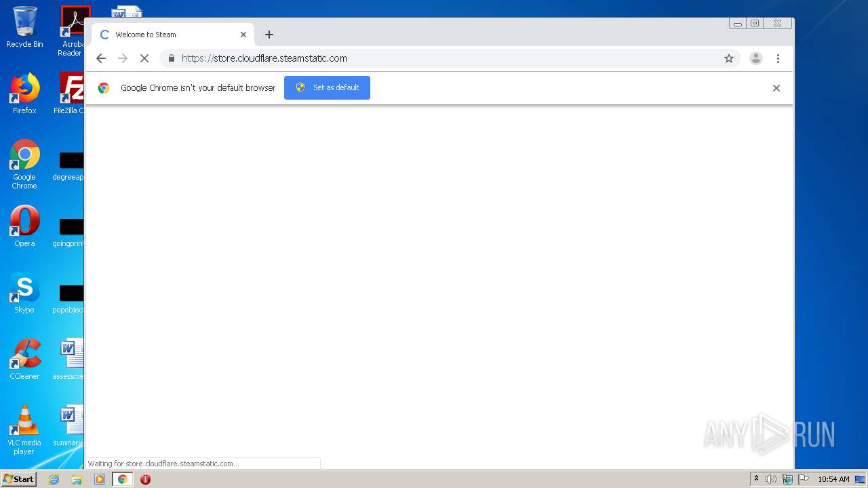Screen dimensions: 868x488
Task: Open Action Center flag tray icon
Action: [x=804, y=479]
